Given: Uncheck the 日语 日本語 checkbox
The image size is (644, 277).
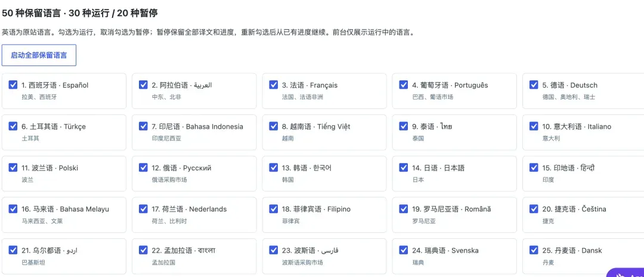Looking at the screenshot, I should click(x=403, y=167).
